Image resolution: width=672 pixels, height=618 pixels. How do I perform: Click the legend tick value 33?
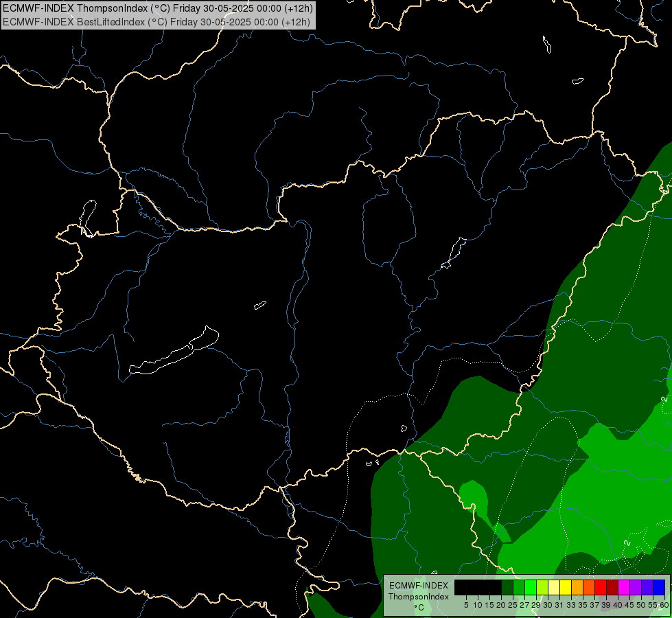(571, 605)
